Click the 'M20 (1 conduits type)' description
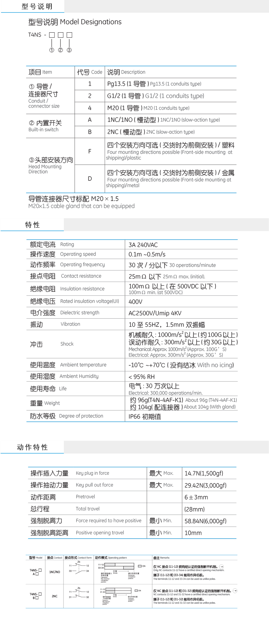The height and width of the screenshot is (644, 269). (166, 108)
